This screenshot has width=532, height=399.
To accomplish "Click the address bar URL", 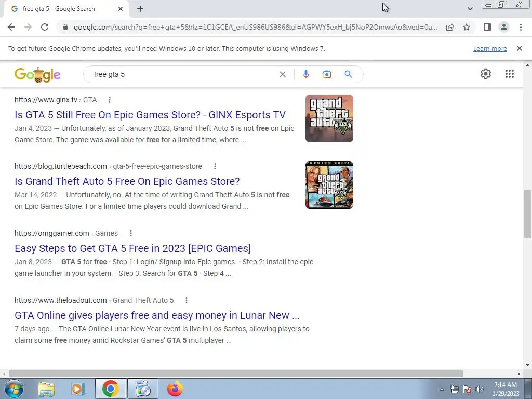I will click(x=255, y=27).
